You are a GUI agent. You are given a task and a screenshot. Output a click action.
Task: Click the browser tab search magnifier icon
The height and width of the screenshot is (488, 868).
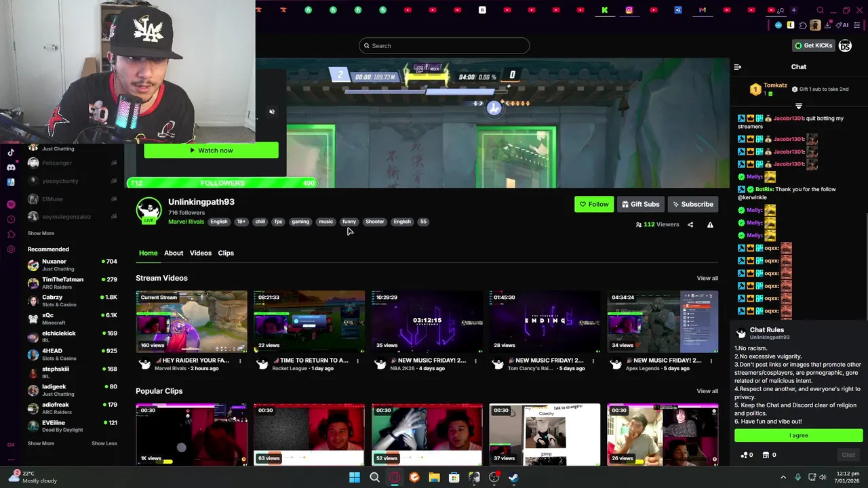(820, 10)
